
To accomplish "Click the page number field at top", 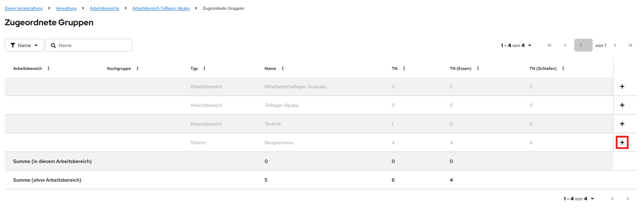I will click(x=583, y=45).
